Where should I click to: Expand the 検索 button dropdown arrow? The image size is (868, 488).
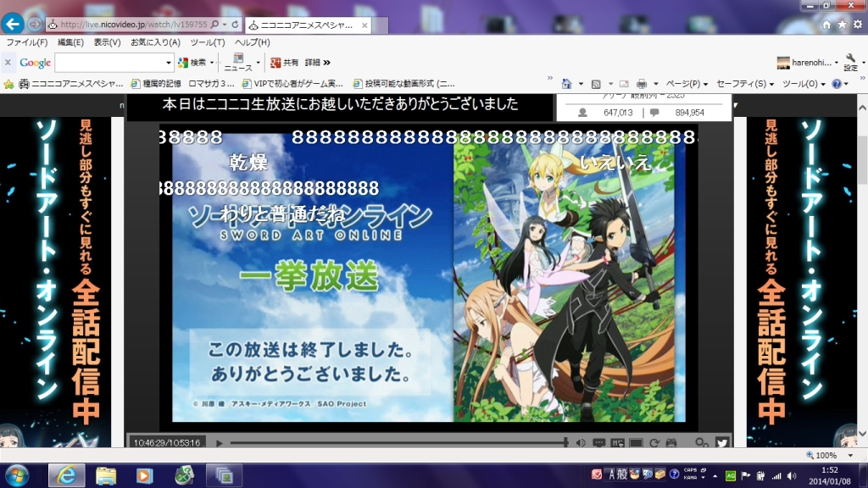[x=211, y=63]
